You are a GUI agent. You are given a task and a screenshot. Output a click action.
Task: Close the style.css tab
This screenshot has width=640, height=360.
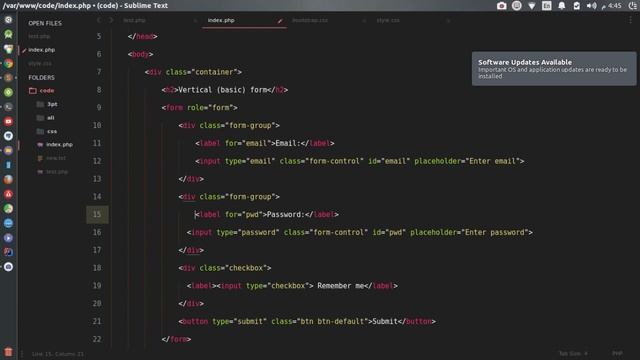point(448,20)
